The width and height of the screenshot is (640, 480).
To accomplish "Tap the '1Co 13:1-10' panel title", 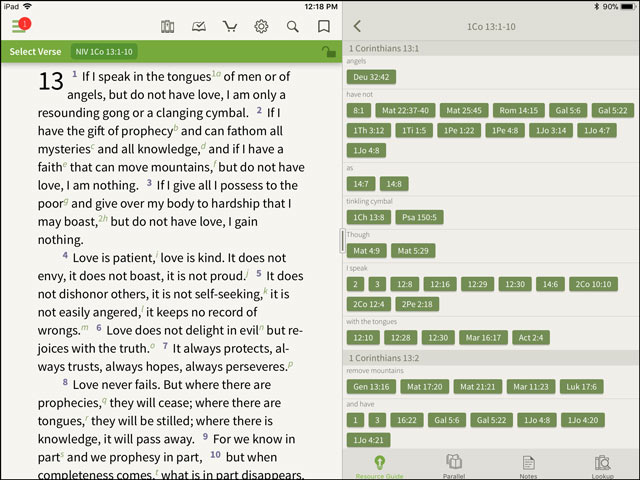I will click(x=491, y=27).
